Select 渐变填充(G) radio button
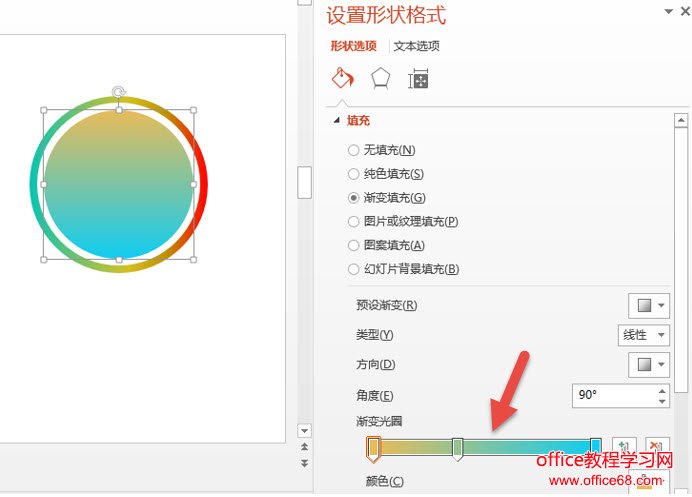Viewport: 692px width, 497px height. pos(353,198)
